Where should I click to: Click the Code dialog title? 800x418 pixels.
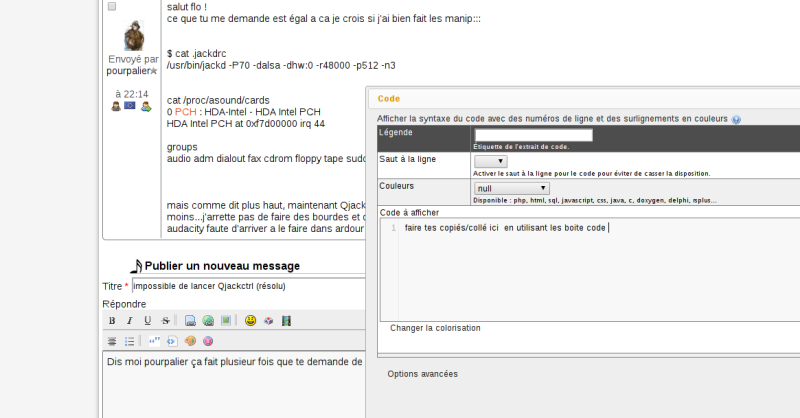(389, 99)
